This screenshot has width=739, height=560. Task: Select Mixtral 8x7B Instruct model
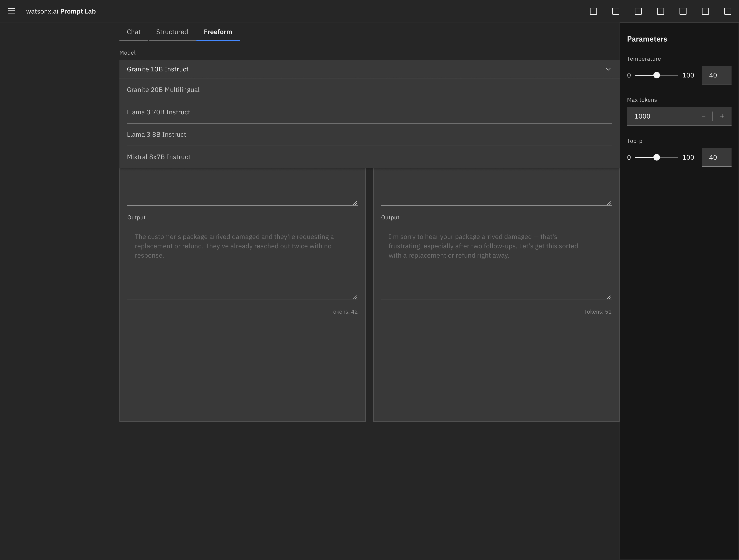point(369,157)
